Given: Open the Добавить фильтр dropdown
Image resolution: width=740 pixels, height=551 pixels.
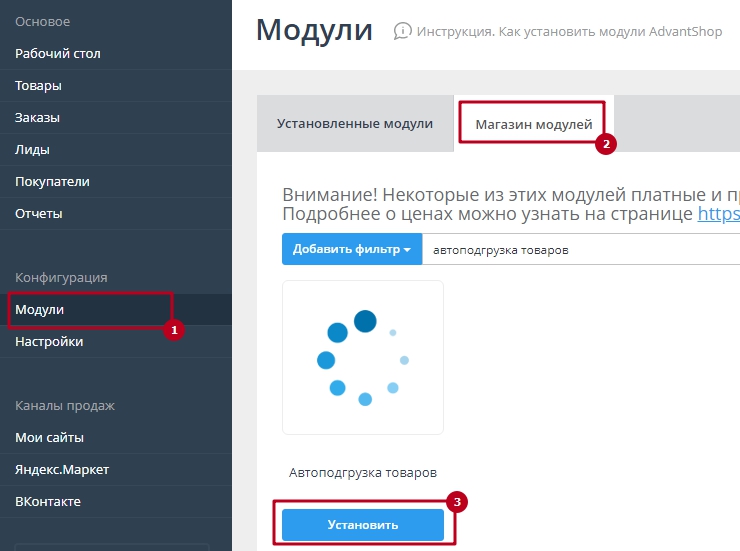Looking at the screenshot, I should (x=352, y=249).
